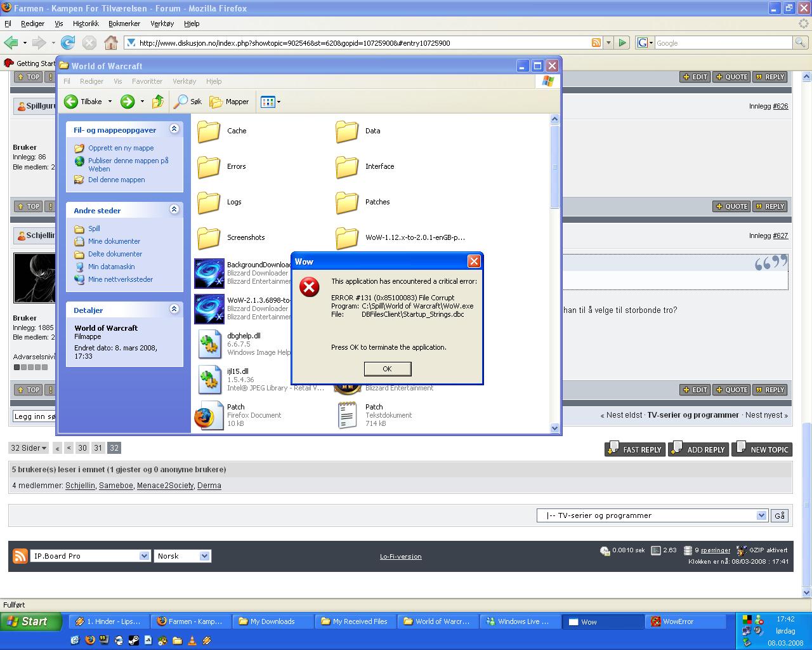Click the FAST REPLY button

click(634, 449)
